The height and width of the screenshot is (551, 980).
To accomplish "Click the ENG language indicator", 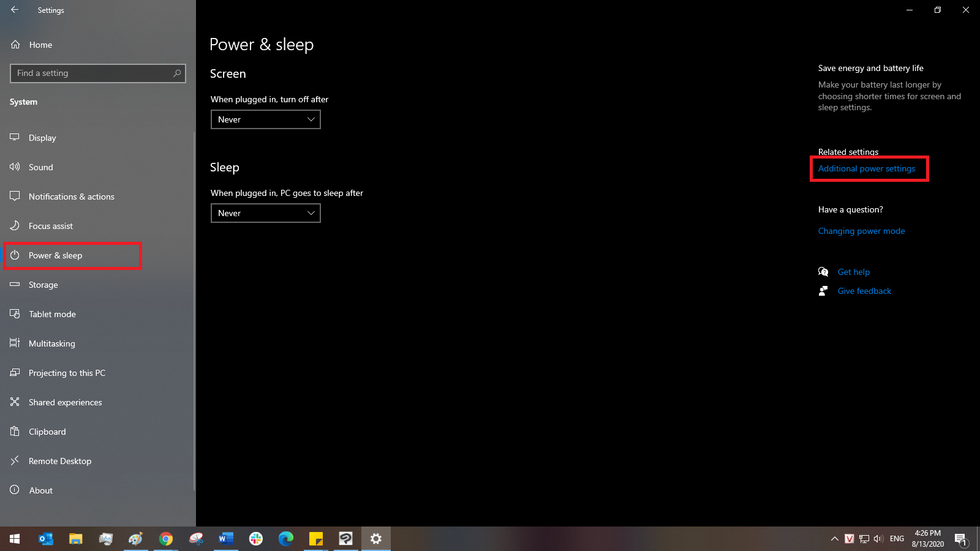I will click(897, 539).
